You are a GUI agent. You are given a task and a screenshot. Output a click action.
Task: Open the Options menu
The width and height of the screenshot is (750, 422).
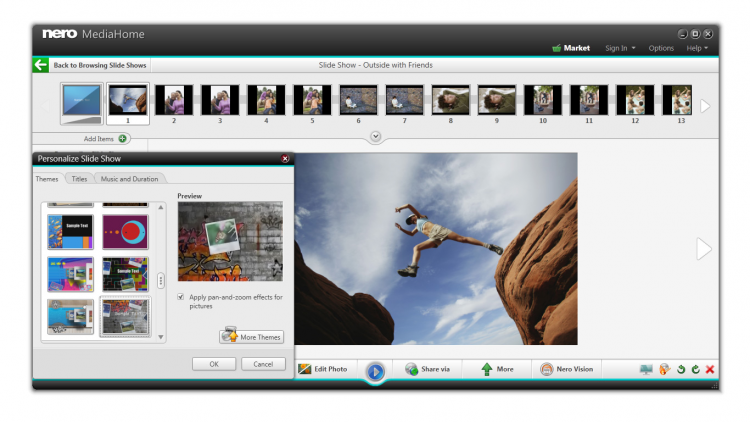pyautogui.click(x=661, y=48)
